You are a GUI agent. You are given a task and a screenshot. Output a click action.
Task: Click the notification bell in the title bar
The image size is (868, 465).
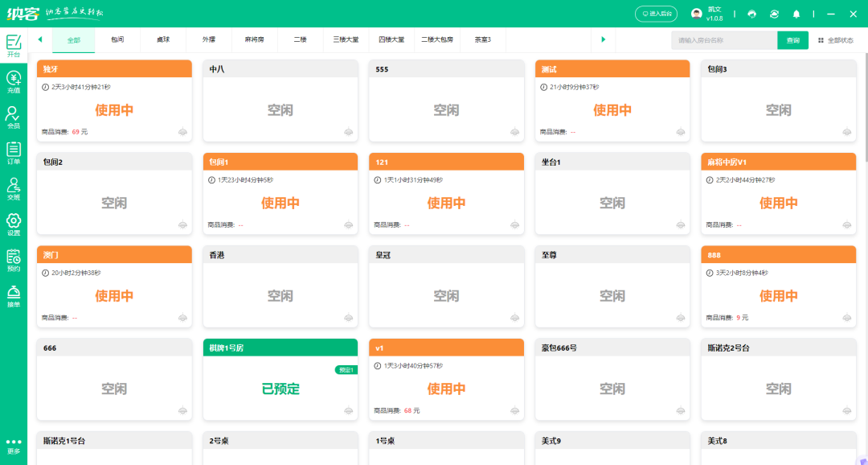796,14
